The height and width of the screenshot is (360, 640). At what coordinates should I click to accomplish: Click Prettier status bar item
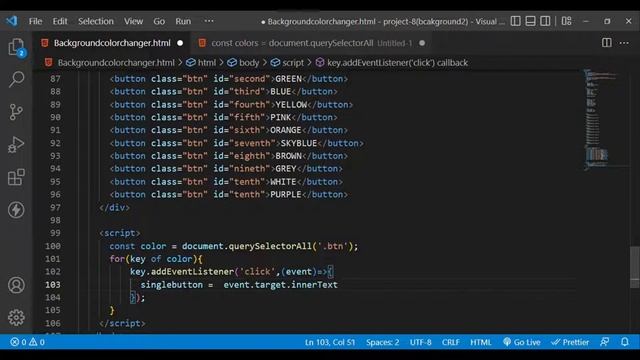570,342
